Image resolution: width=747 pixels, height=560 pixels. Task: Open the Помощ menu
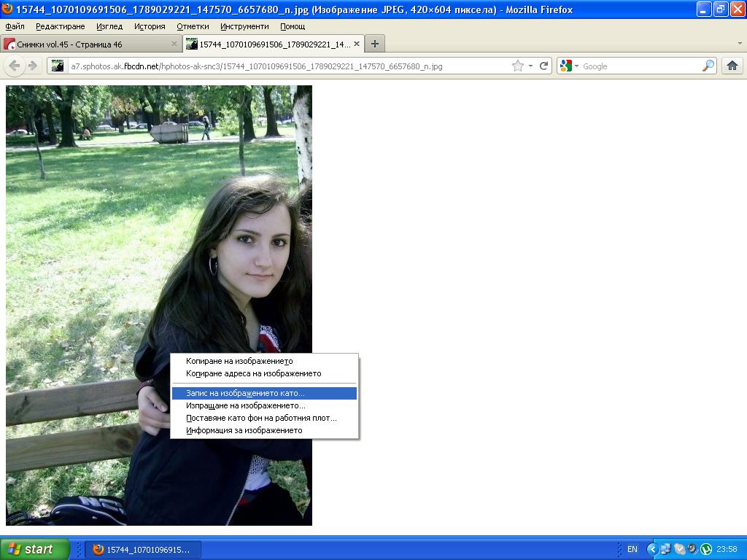coord(293,26)
